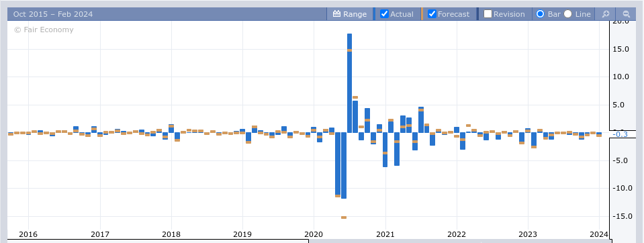This screenshot has height=243, width=644.
Task: Click the 2022 label on the time axis
Action: (x=456, y=234)
